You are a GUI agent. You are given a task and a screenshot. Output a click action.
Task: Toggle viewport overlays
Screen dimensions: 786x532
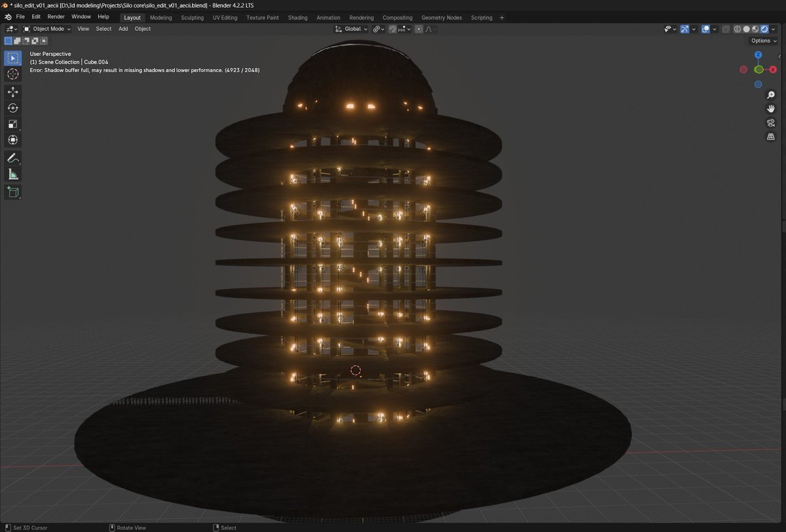coord(705,29)
